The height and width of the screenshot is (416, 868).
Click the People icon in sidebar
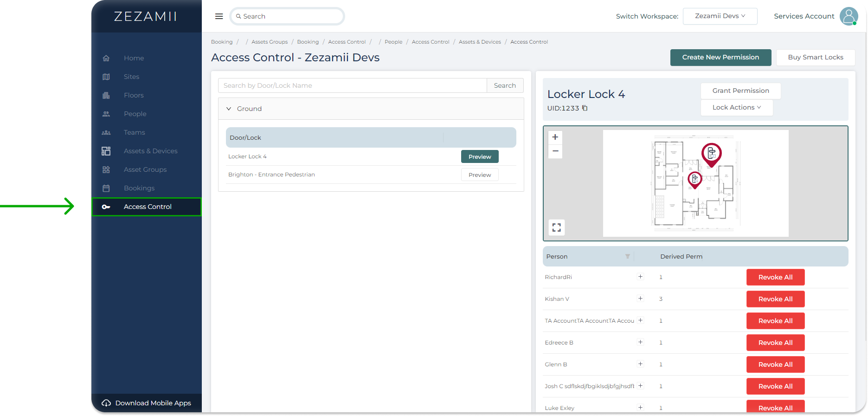click(x=106, y=114)
